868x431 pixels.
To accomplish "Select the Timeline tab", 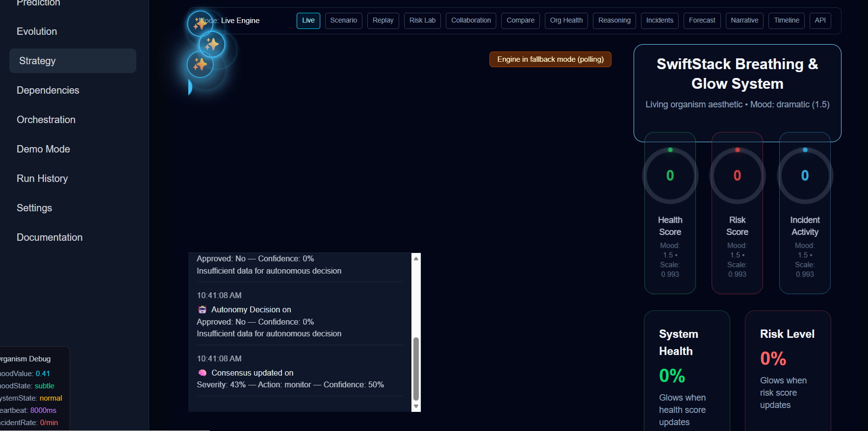I will coord(787,21).
